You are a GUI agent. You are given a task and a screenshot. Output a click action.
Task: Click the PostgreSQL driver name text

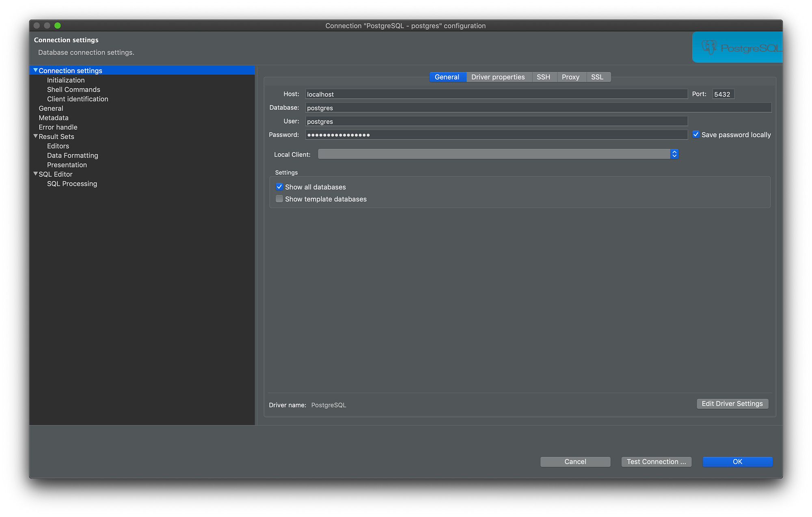[x=329, y=405]
